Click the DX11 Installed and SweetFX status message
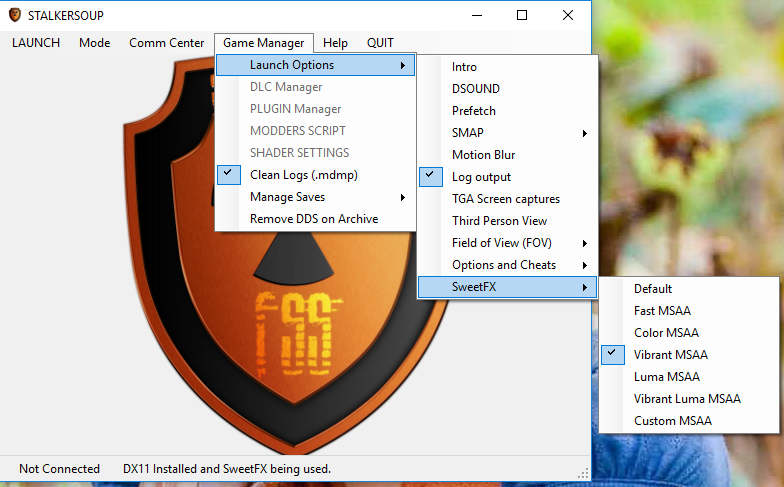 [227, 469]
